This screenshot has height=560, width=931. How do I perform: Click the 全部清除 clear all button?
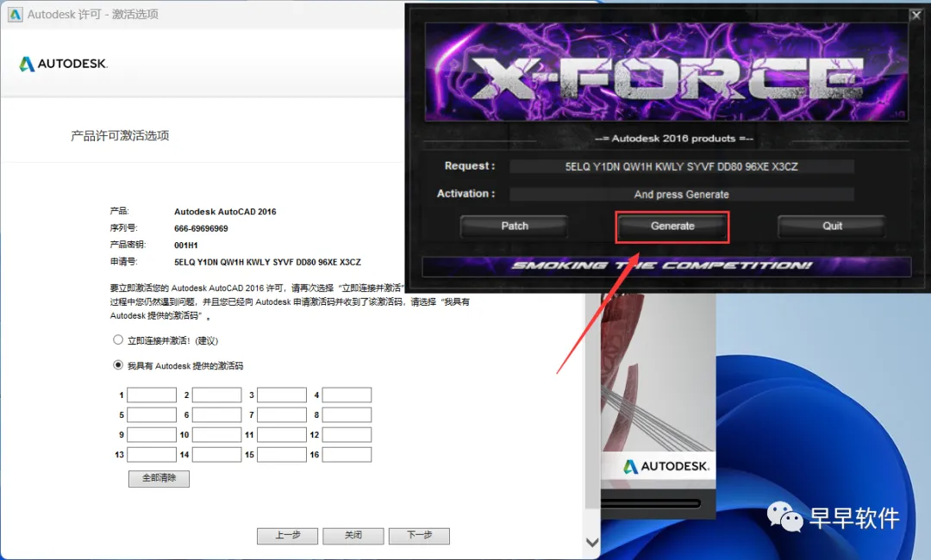(159, 478)
